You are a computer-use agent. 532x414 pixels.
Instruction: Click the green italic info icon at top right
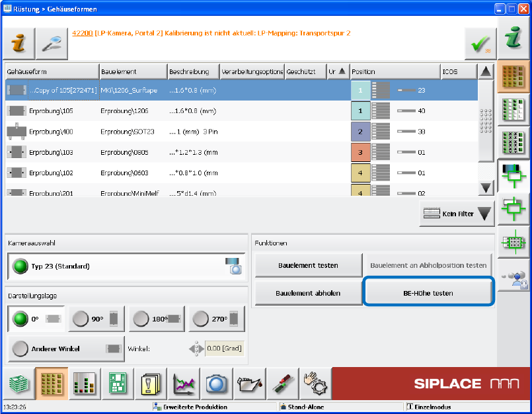513,42
